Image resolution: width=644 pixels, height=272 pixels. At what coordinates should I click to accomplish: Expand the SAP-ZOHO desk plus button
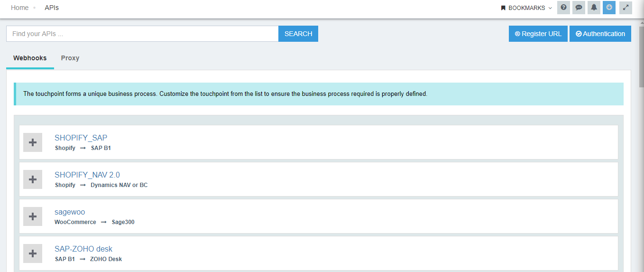click(x=33, y=253)
